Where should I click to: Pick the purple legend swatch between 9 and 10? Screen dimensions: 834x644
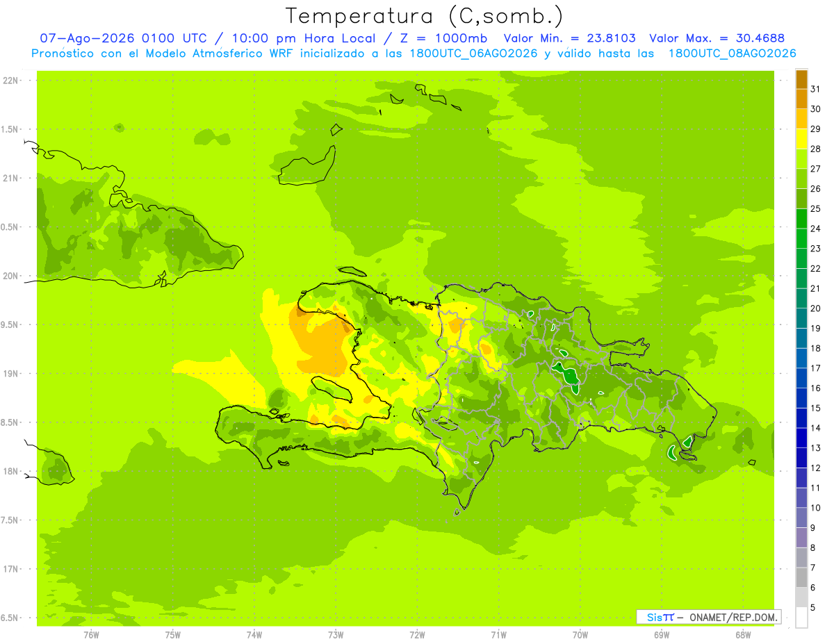click(x=801, y=518)
